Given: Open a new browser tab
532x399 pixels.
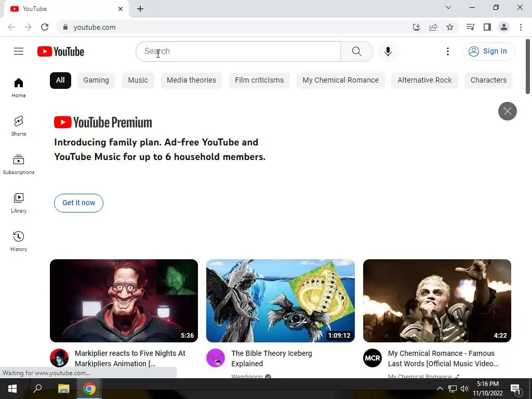Looking at the screenshot, I should click(x=140, y=9).
